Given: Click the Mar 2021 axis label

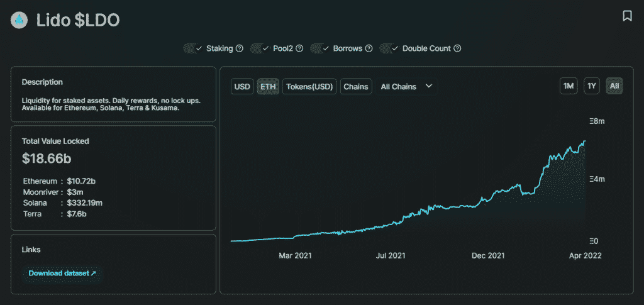Looking at the screenshot, I should click(296, 255).
